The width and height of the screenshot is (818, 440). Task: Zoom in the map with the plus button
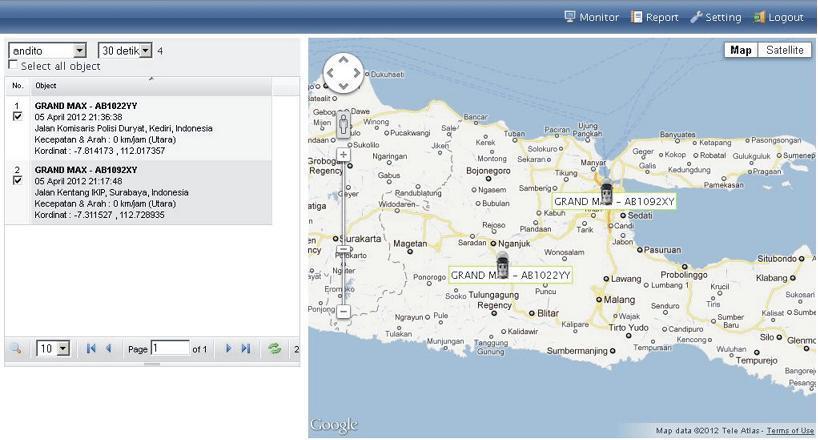343,154
